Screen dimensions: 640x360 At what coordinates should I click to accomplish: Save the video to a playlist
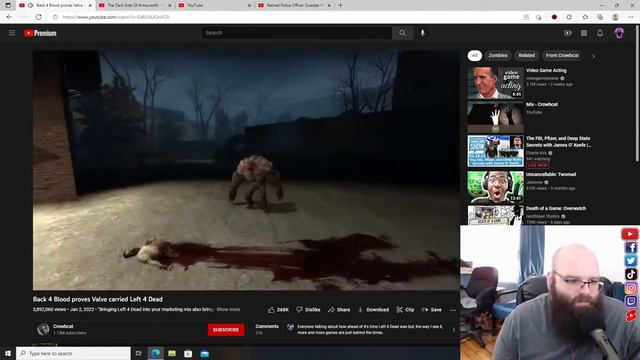pyautogui.click(x=431, y=310)
